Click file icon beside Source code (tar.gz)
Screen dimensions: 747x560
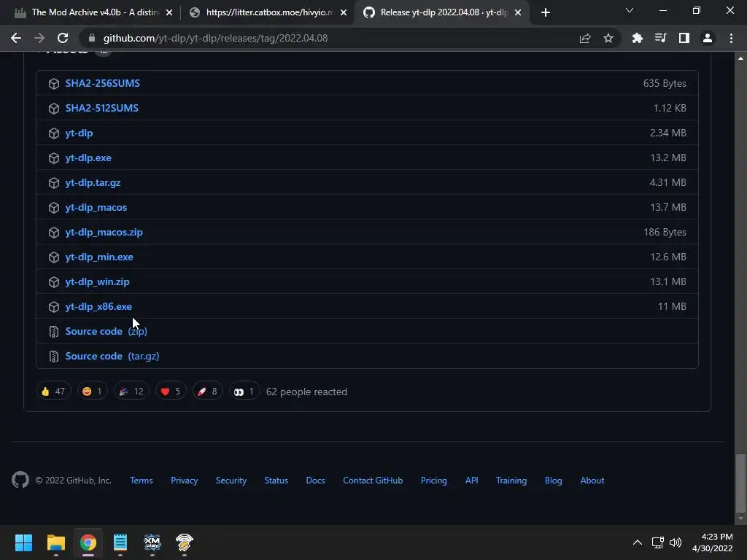(54, 356)
